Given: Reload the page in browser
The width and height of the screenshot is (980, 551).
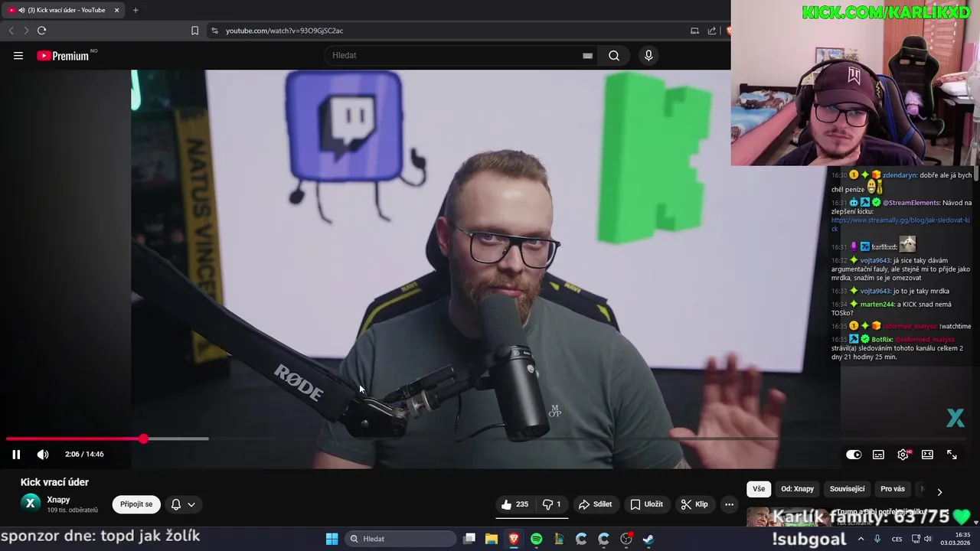Looking at the screenshot, I should [x=41, y=31].
